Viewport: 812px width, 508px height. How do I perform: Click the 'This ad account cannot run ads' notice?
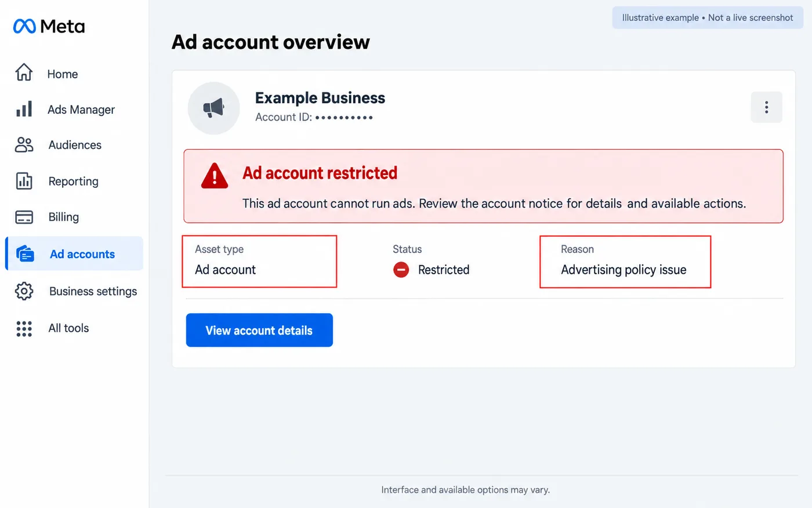[x=494, y=204]
